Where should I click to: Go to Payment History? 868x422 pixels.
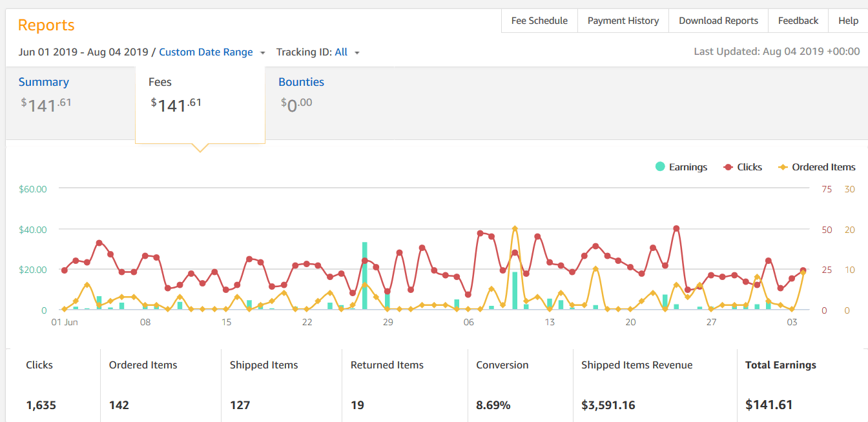(x=623, y=21)
